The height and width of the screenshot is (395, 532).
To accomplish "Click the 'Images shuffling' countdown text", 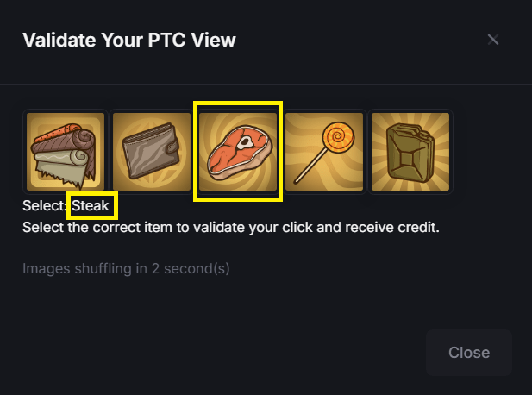I will [x=126, y=268].
